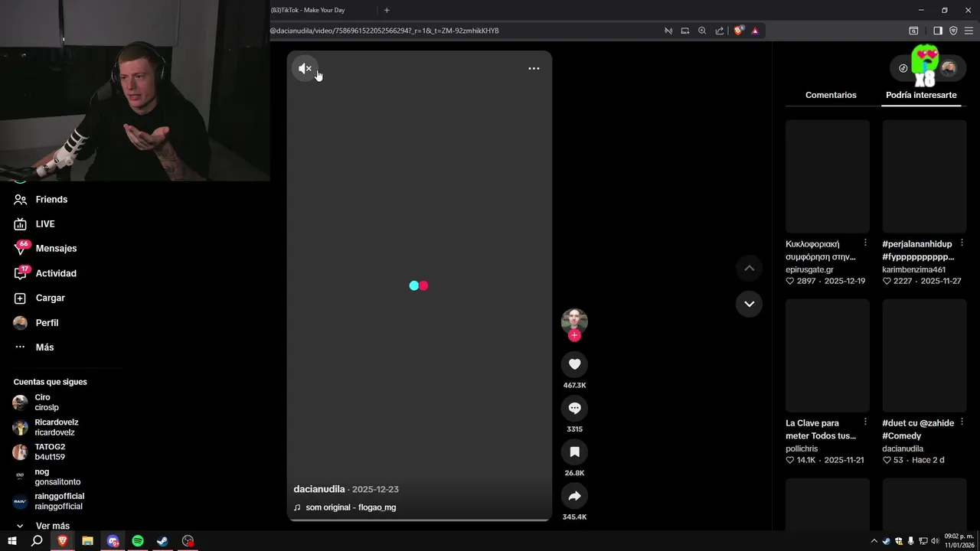Screen dimensions: 980x551
Task: Open Windows search from the taskbar
Action: click(x=37, y=541)
